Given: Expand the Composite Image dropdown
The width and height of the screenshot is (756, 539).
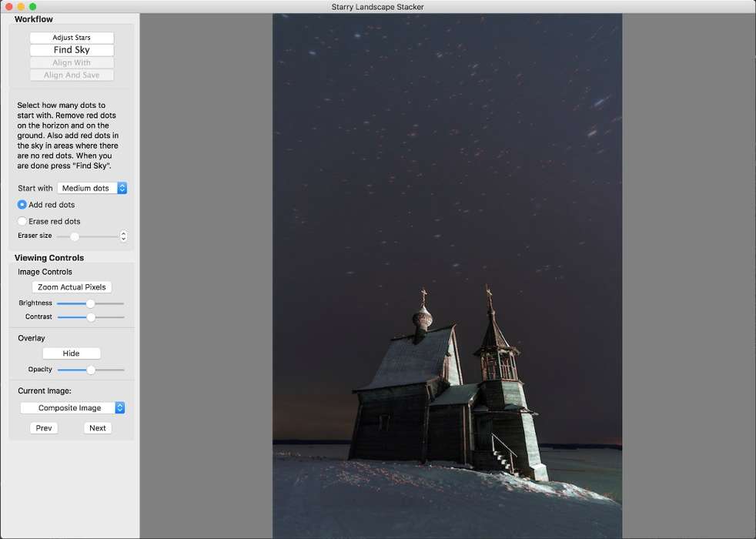Looking at the screenshot, I should (x=72, y=408).
